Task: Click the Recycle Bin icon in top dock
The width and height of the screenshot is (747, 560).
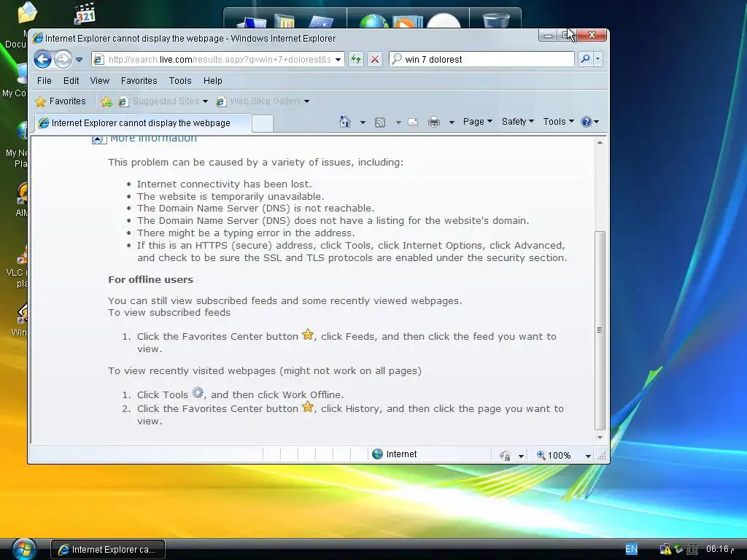Action: [495, 20]
